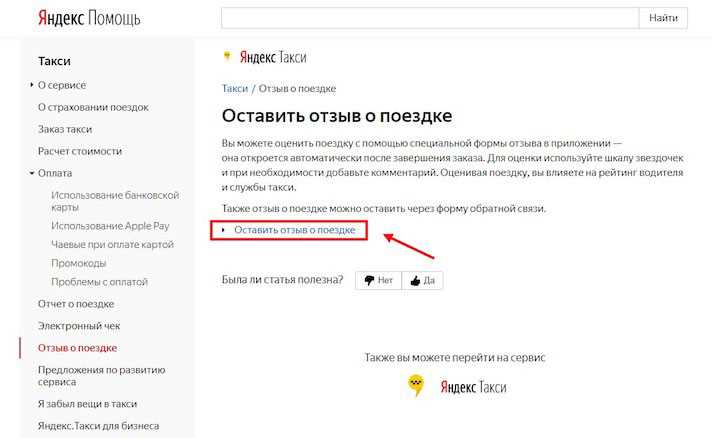Click the search input field

click(x=430, y=18)
